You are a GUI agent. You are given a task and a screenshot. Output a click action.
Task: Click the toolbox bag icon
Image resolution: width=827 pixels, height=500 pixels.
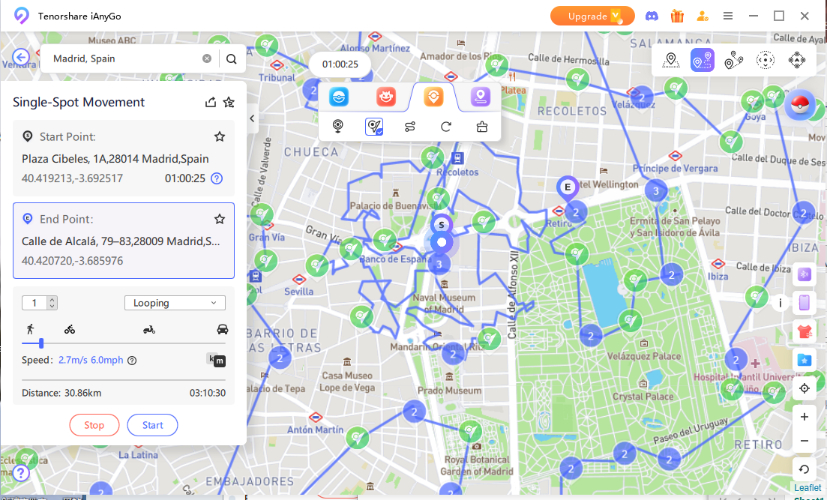(482, 127)
